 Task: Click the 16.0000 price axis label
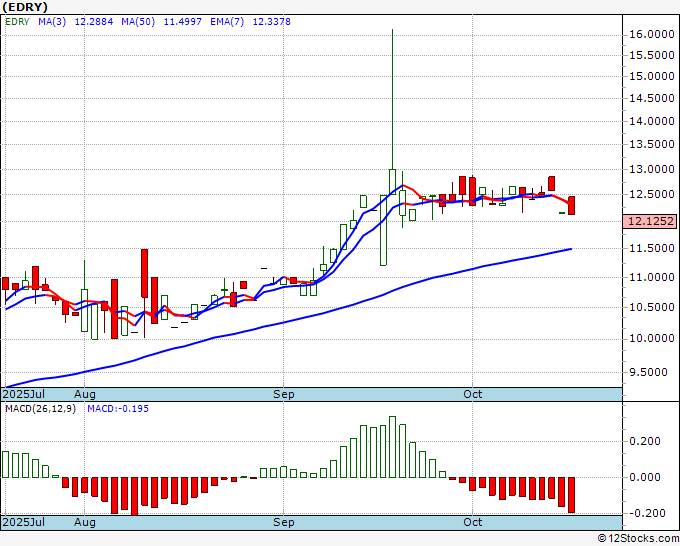651,34
